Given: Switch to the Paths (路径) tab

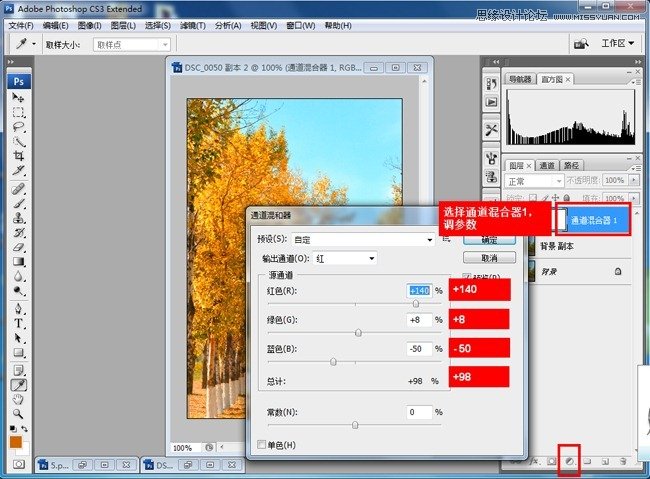Looking at the screenshot, I should coord(571,165).
